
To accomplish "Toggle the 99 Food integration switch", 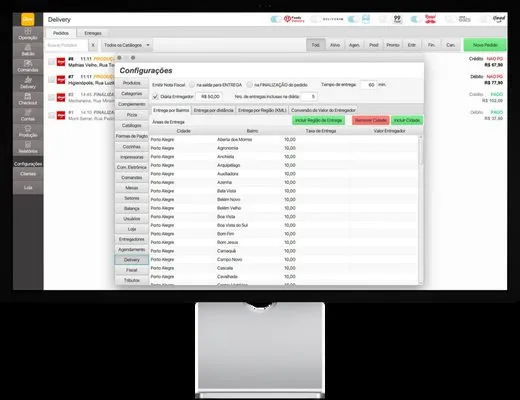I will coord(384,19).
